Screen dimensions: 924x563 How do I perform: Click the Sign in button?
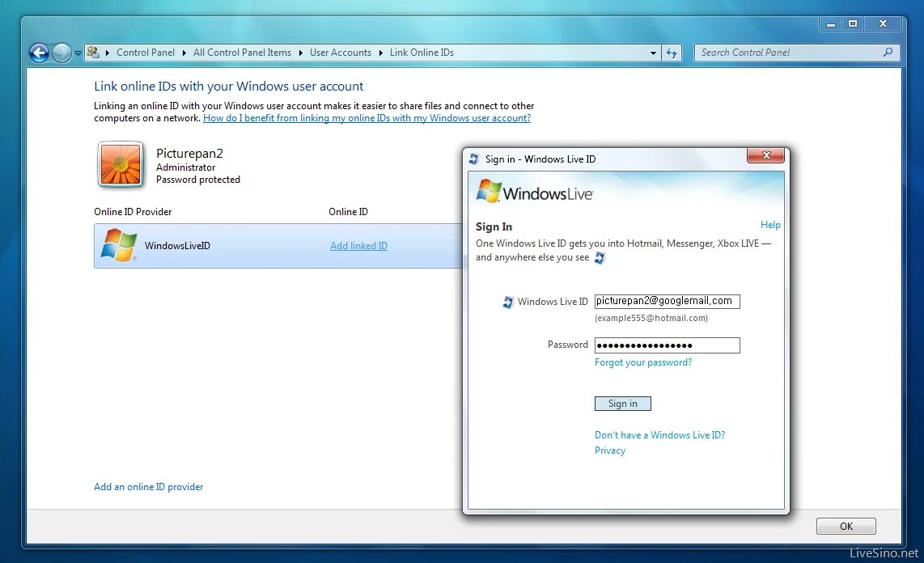click(623, 404)
